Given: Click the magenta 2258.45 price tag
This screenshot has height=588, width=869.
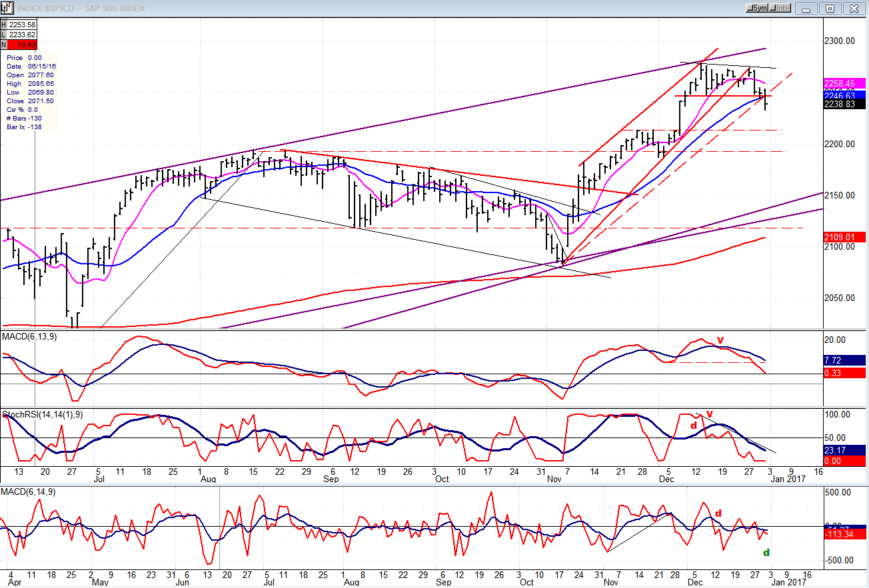Looking at the screenshot, I should (x=844, y=84).
